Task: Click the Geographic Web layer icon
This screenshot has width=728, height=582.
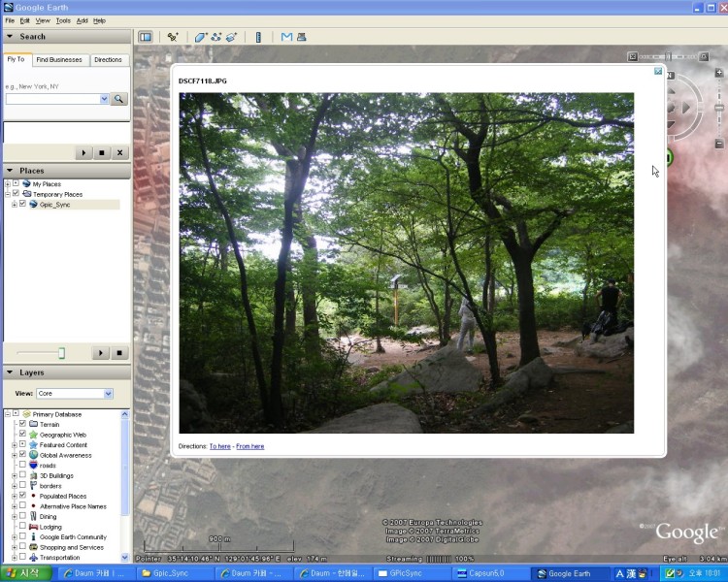Action: 33,435
